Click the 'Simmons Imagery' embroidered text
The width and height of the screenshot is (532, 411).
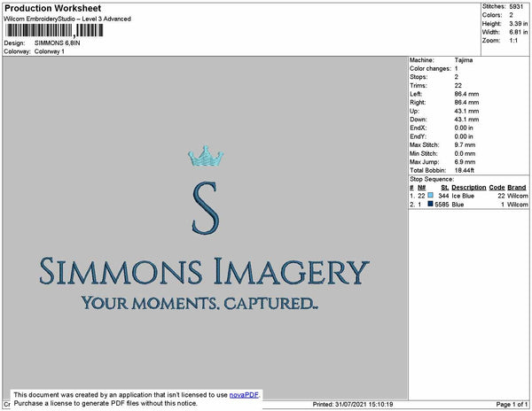(x=204, y=271)
